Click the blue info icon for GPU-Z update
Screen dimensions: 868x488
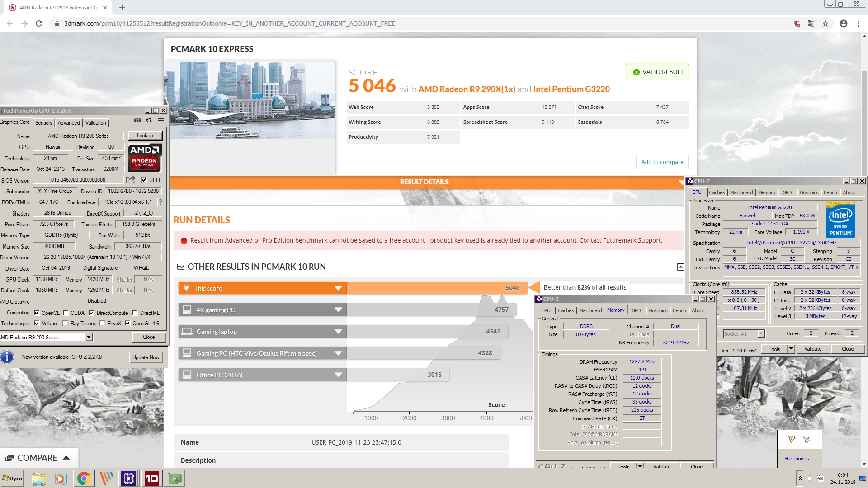tap(7, 357)
